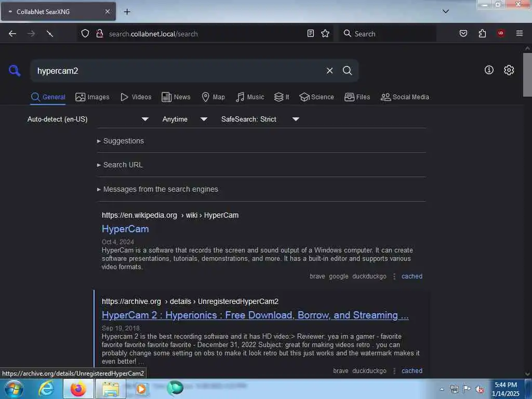Open the Anytime time range dropdown
The height and width of the screenshot is (399, 532).
184,119
